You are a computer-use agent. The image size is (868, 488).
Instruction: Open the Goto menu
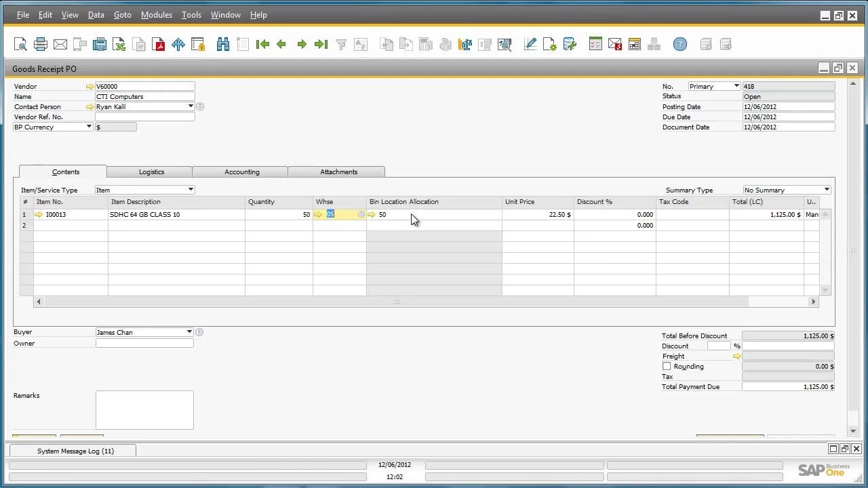click(123, 15)
